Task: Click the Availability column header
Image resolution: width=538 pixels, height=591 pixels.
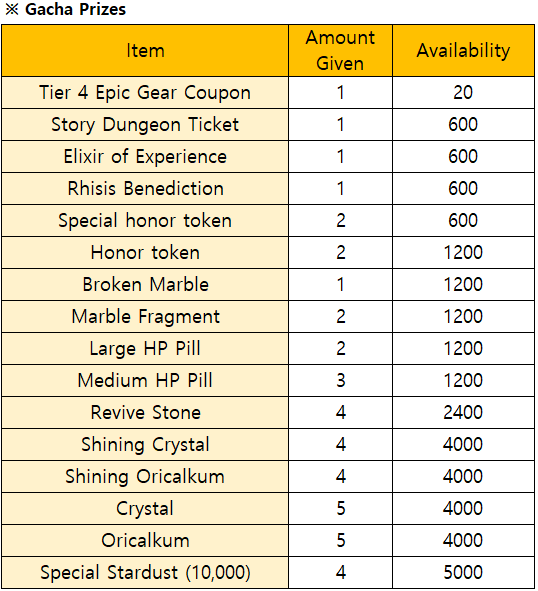Action: click(x=463, y=51)
